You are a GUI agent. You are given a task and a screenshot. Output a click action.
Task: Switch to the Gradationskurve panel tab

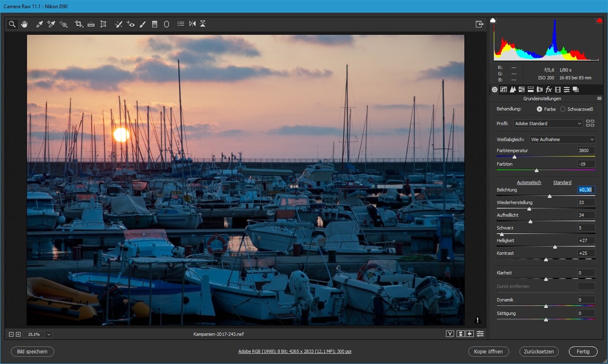coord(504,89)
